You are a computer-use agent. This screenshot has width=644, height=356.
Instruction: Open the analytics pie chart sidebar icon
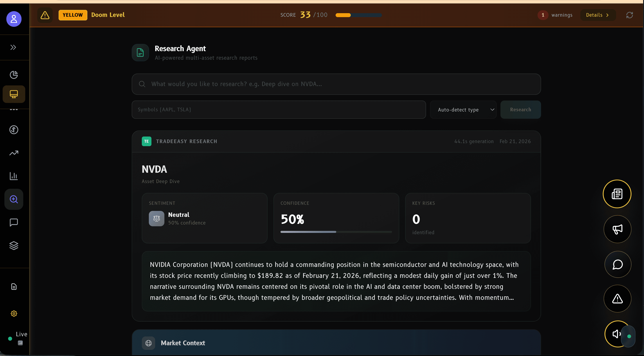pos(14,75)
